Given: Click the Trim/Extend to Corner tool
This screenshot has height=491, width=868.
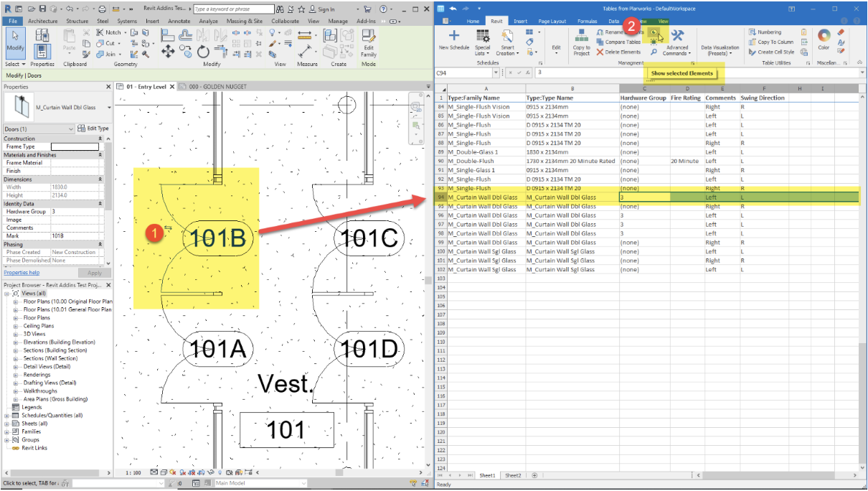Looking at the screenshot, I should coord(221,52).
